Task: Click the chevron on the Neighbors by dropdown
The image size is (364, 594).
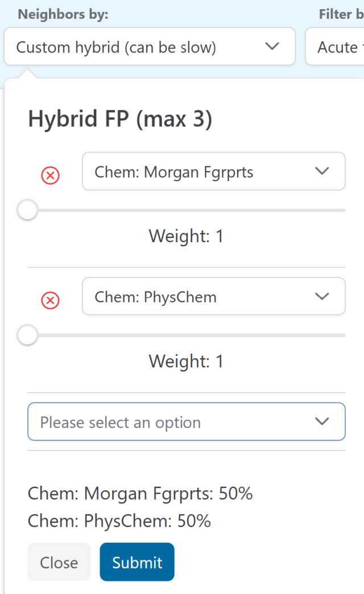Action: coord(272,47)
